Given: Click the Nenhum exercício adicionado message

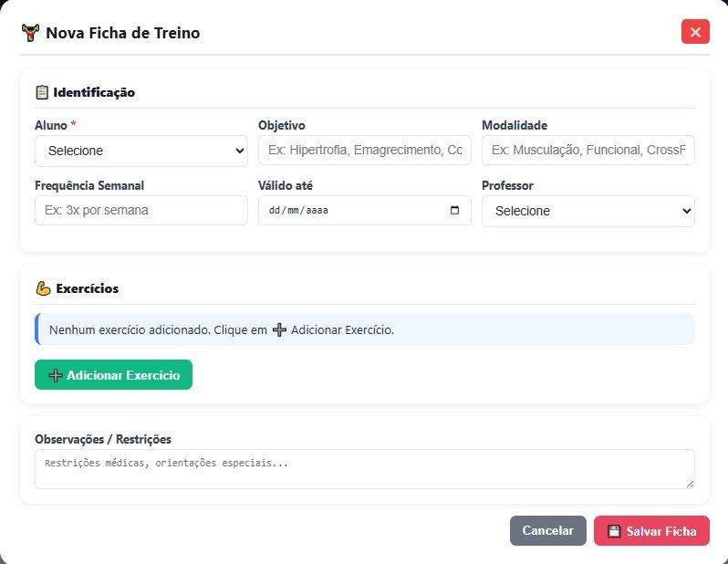Looking at the screenshot, I should tap(365, 329).
